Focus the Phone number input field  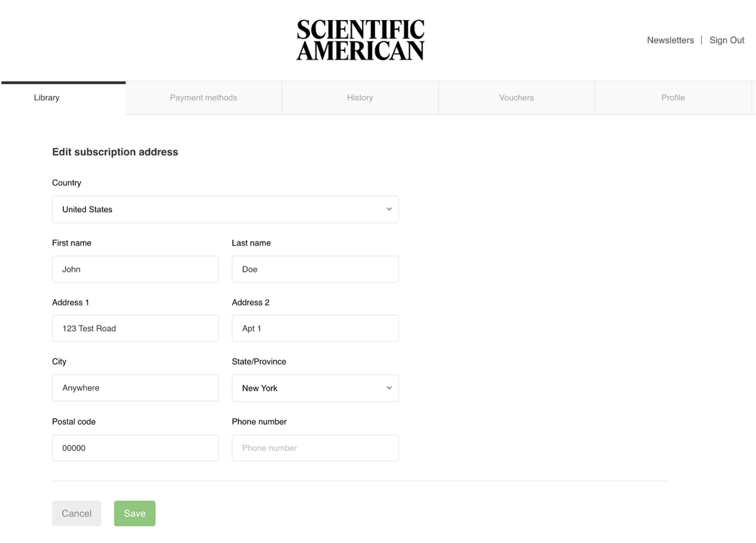coord(315,448)
